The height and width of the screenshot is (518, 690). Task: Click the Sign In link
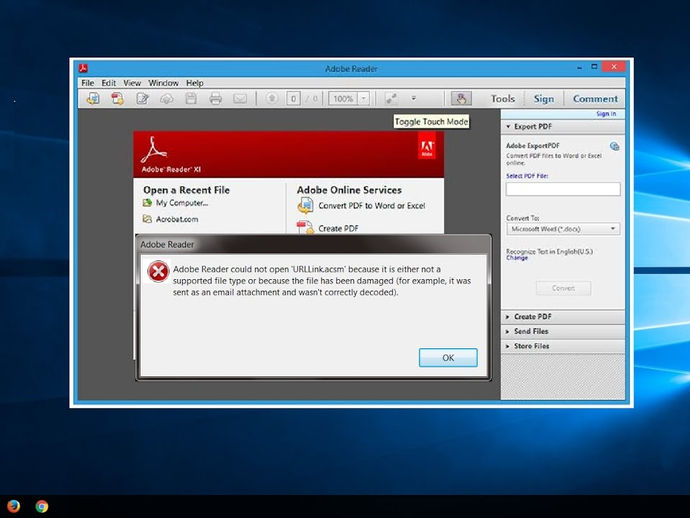coord(606,114)
